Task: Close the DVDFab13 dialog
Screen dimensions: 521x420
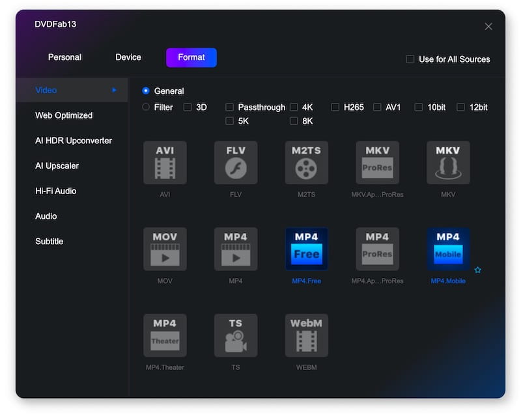Action: [488, 27]
